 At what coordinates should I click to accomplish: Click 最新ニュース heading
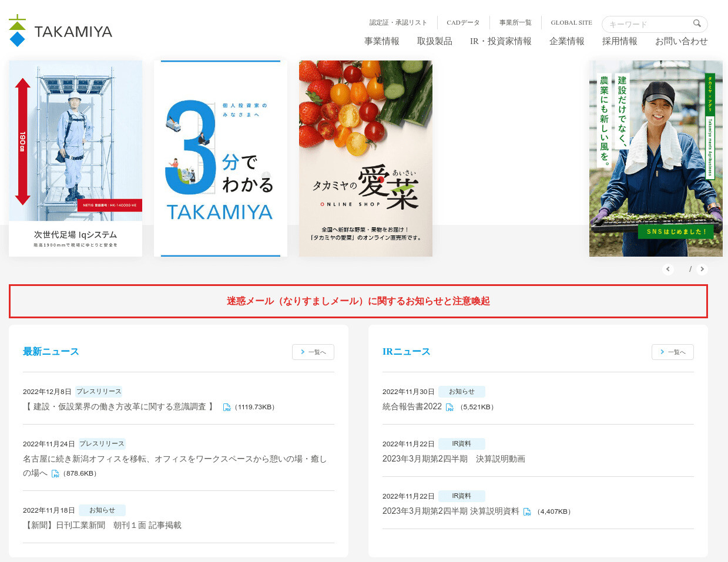[51, 351]
